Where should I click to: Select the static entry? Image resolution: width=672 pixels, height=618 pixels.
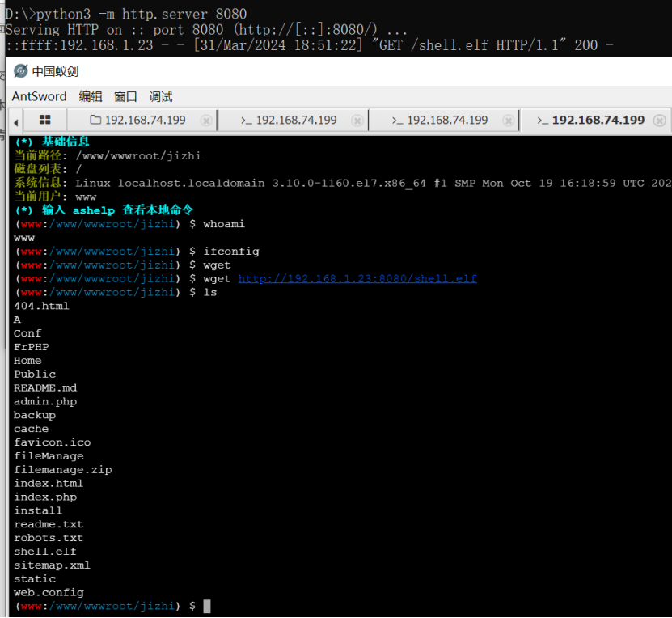point(35,579)
